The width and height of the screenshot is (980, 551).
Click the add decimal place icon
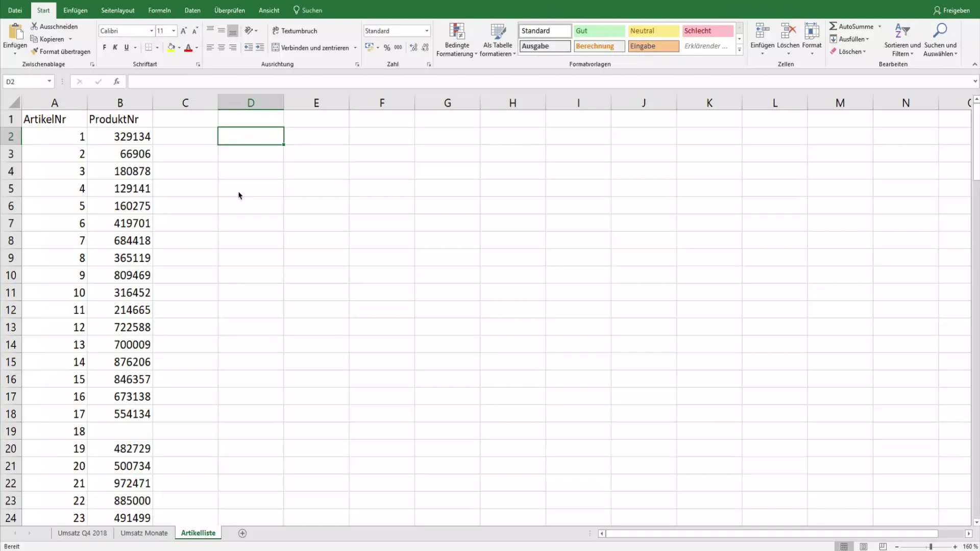(413, 47)
